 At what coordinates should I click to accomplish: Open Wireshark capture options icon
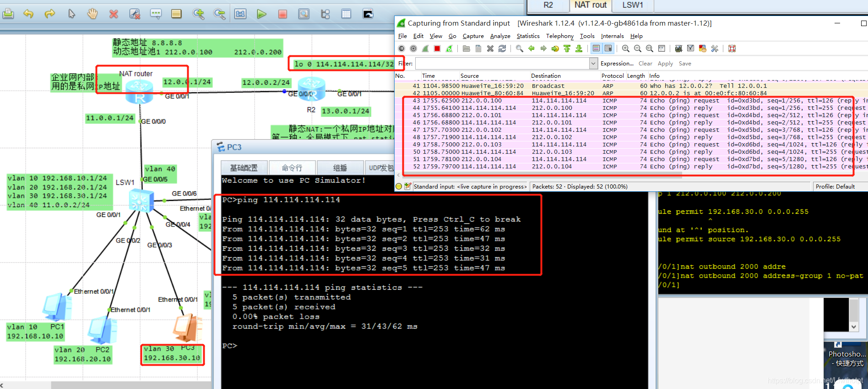[413, 49]
